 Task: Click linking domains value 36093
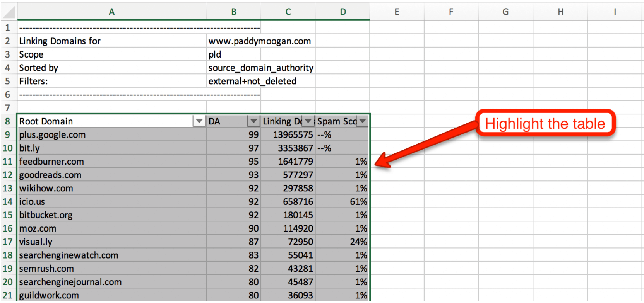[x=288, y=295]
